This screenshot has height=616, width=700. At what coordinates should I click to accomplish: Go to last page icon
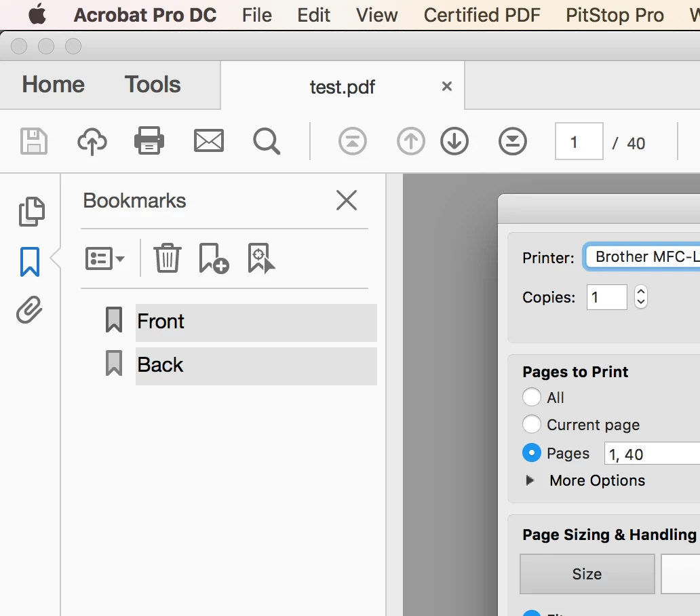point(513,142)
